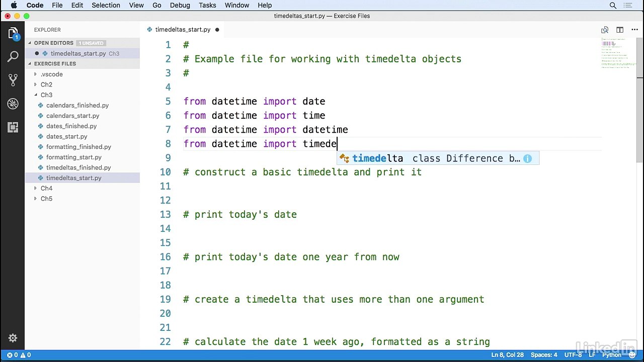Viewport: 644px width, 362px height.
Task: Select timedeltas_start.py in file tree
Action: coord(74,178)
